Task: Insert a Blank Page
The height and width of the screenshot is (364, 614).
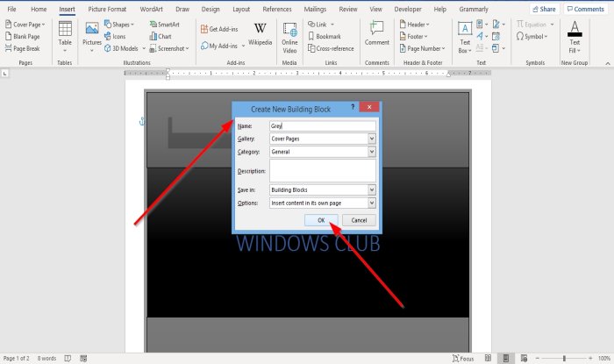Action: 23,37
